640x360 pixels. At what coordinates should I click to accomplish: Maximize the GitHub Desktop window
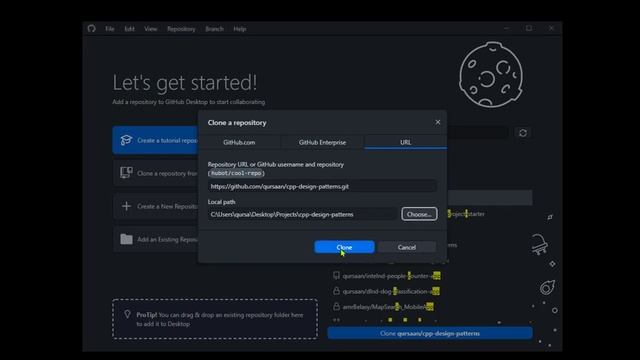(x=529, y=28)
